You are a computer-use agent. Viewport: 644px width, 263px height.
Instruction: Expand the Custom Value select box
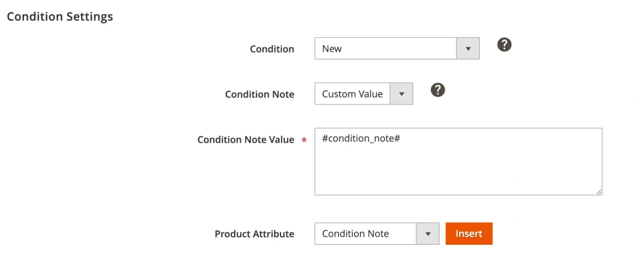point(352,94)
